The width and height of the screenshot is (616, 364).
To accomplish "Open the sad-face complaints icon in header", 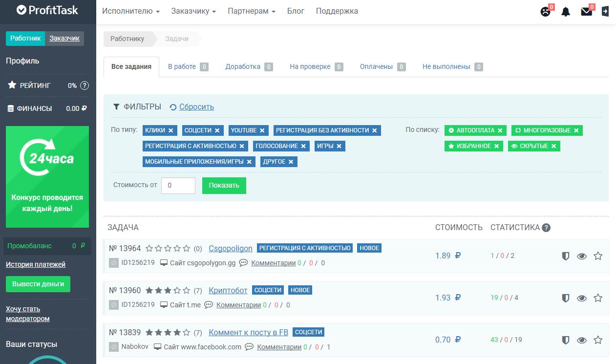I will coord(545,12).
